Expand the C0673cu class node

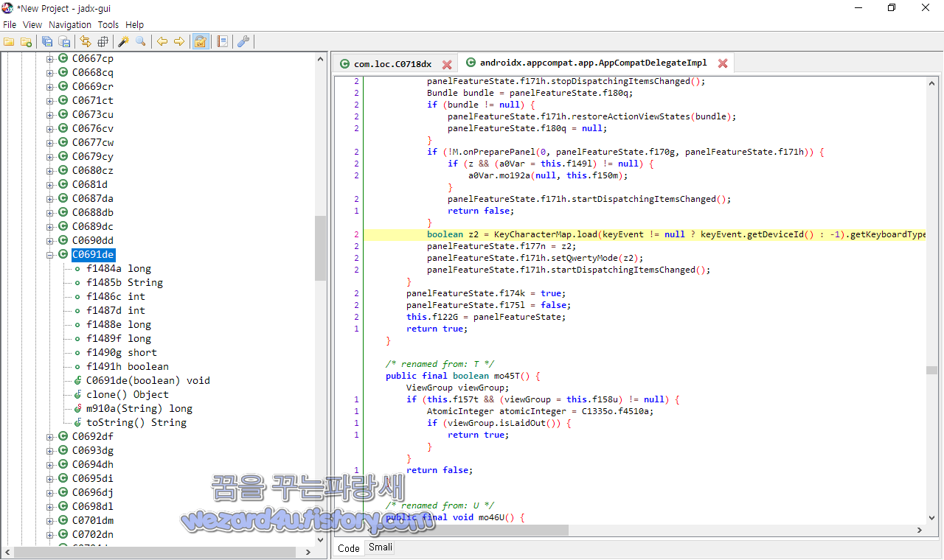50,115
